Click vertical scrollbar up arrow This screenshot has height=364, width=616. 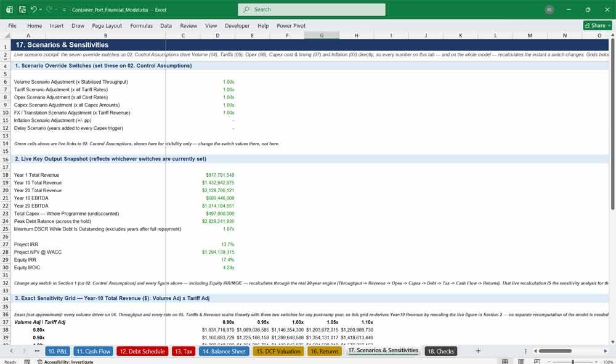click(x=612, y=35)
